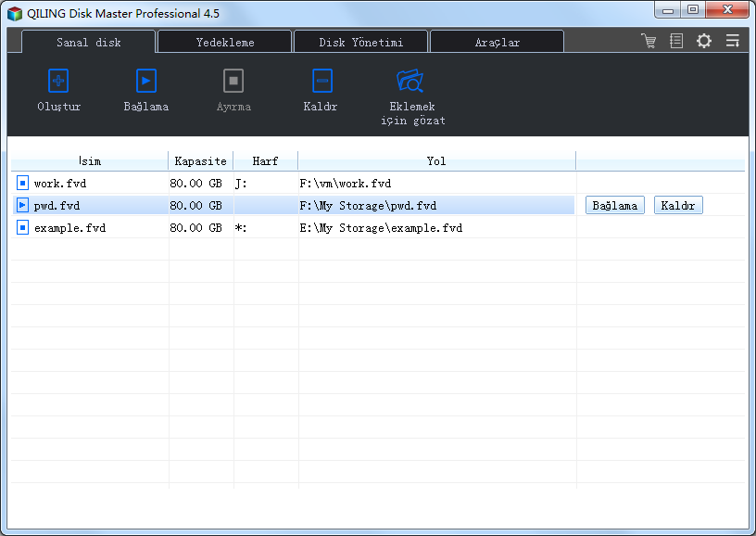Viewport: 756px width, 536px height.
Task: Open the settings gear icon
Action: coord(704,41)
